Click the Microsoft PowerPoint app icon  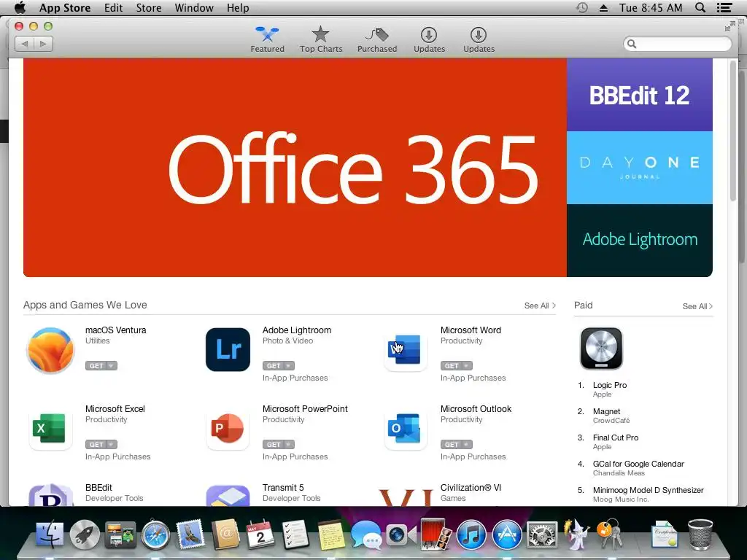tap(228, 428)
